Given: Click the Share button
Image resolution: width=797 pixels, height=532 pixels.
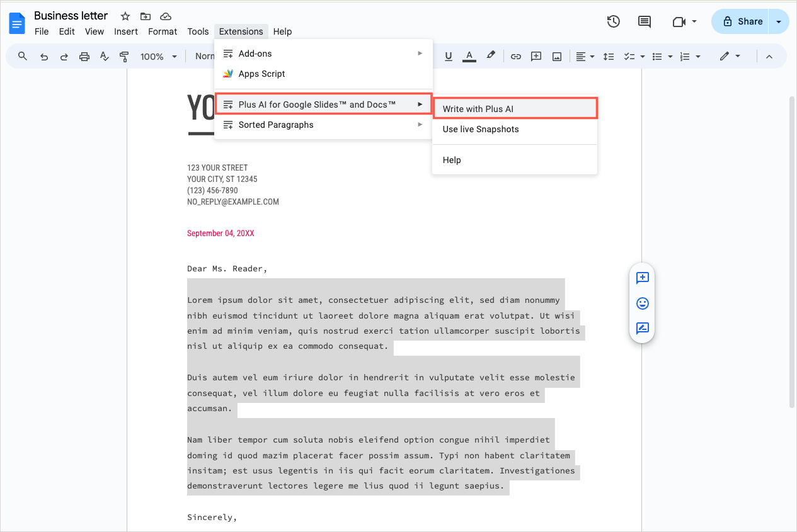Looking at the screenshot, I should click(740, 21).
